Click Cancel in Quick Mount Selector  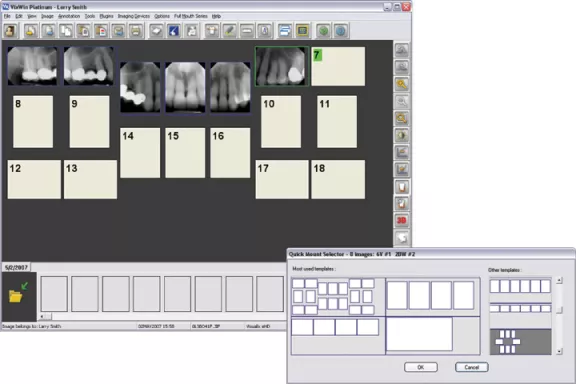pyautogui.click(x=472, y=367)
